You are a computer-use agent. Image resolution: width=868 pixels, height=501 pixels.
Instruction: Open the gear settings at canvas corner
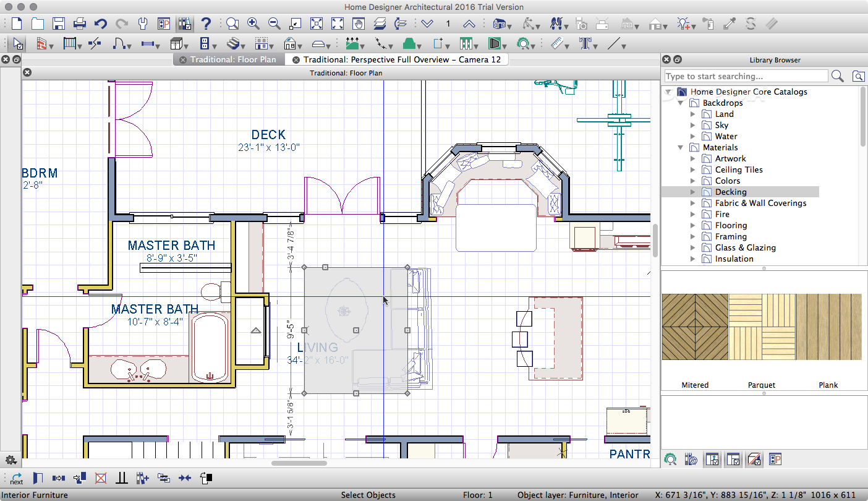(x=11, y=460)
